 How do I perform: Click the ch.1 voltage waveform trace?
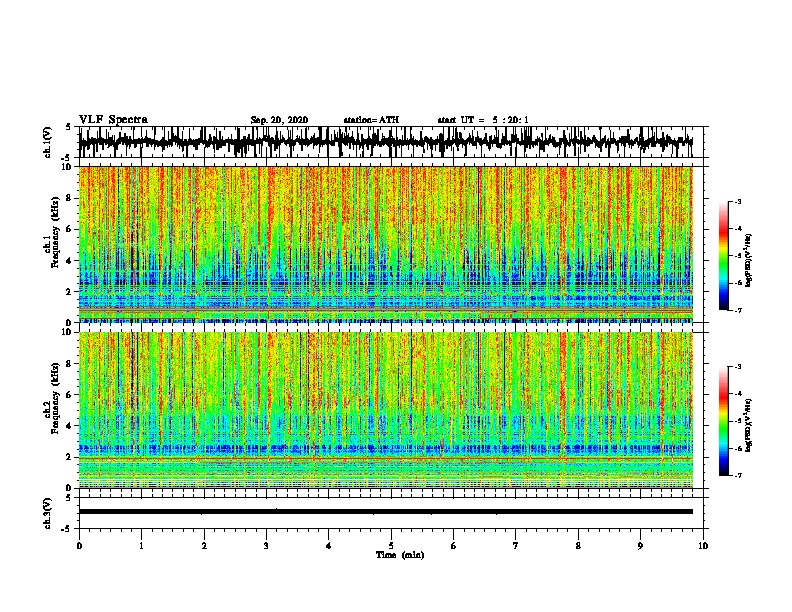pos(385,142)
